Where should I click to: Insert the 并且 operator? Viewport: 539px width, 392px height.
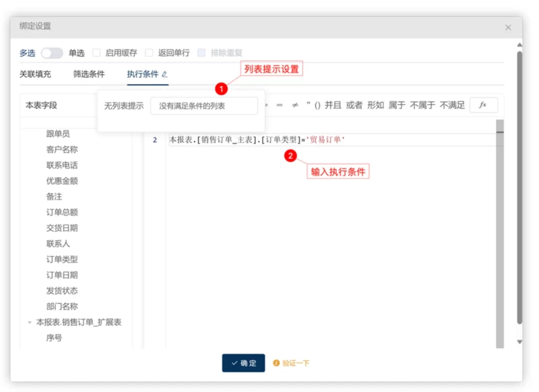coord(333,105)
